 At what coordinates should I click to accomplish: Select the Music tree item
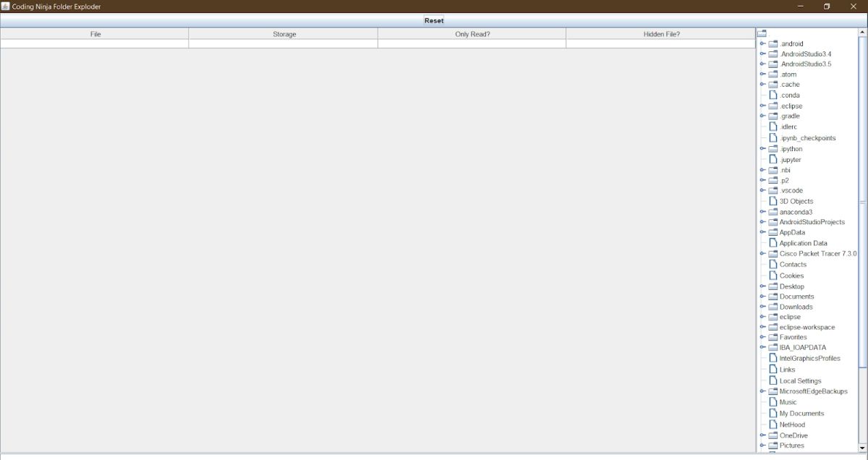pos(788,402)
